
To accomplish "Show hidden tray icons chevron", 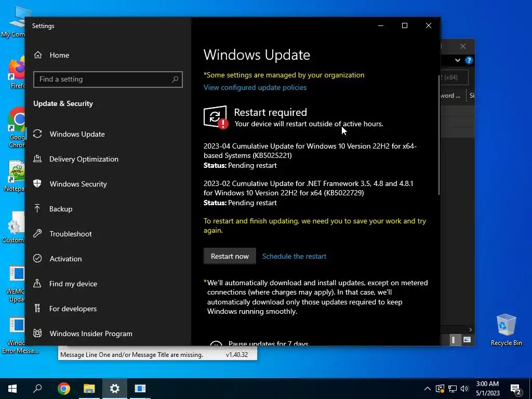I will (x=428, y=389).
